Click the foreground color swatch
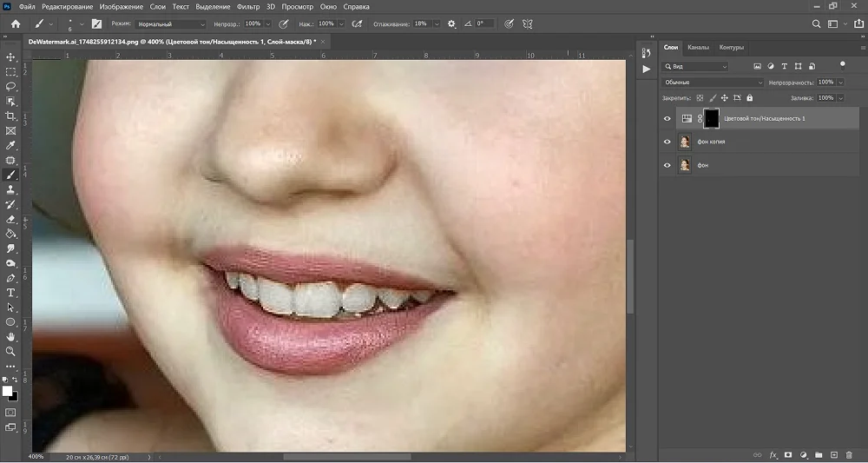Image resolution: width=868 pixels, height=463 pixels. coord(7,391)
